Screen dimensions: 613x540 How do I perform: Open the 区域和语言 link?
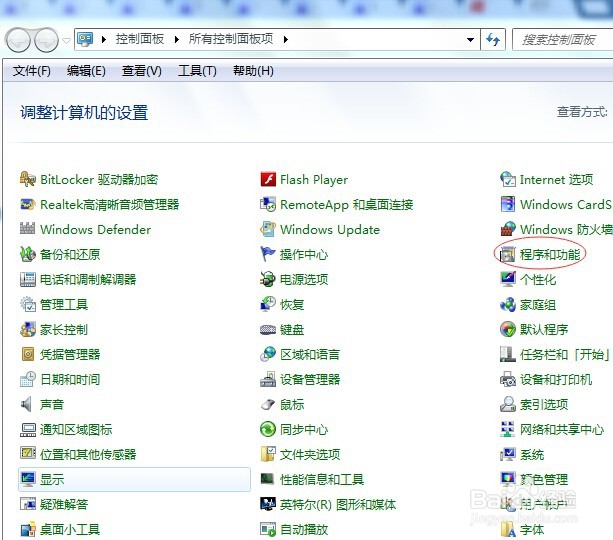coord(310,354)
